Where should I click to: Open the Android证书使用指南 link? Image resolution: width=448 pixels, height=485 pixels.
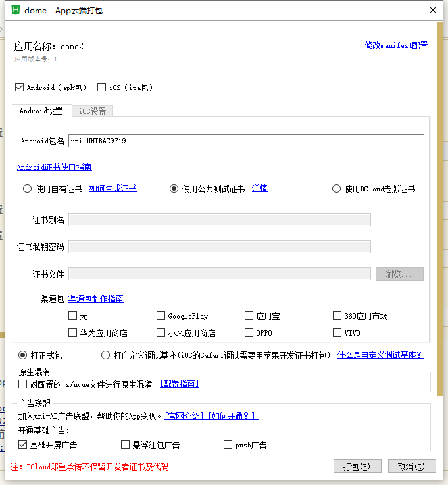[55, 167]
